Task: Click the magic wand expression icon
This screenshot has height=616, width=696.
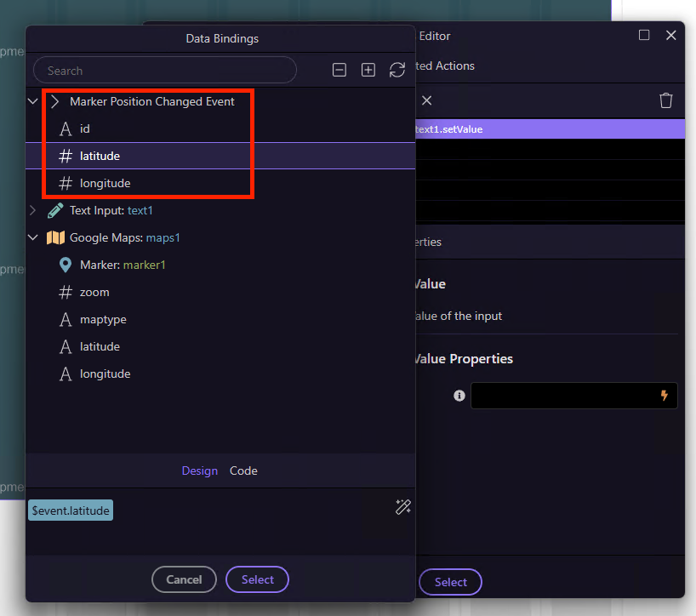Action: coord(403,507)
